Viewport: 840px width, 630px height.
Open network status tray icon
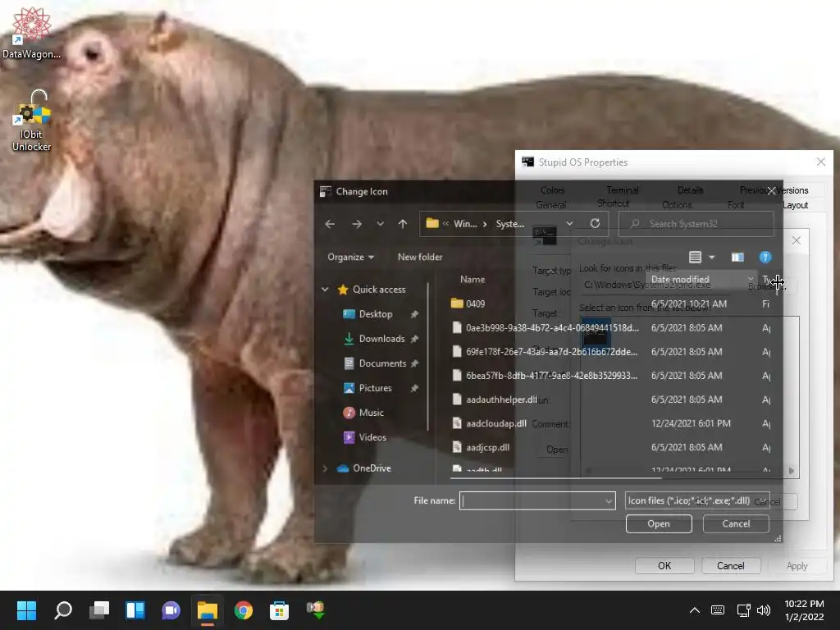coord(743,610)
